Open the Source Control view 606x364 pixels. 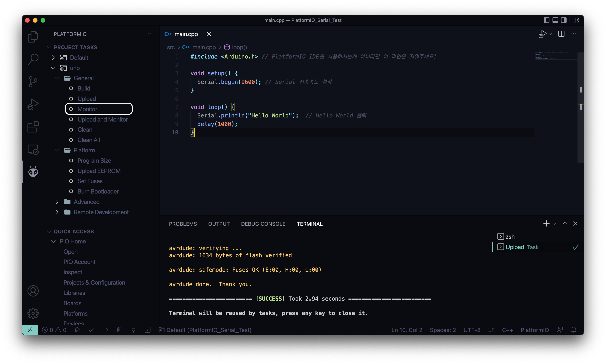click(x=33, y=82)
